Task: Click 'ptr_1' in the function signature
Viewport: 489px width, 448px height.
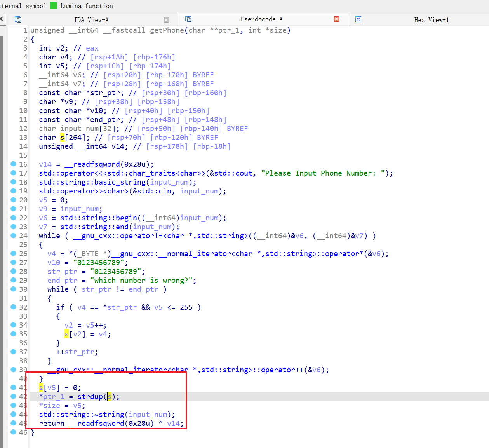Action: click(x=229, y=30)
